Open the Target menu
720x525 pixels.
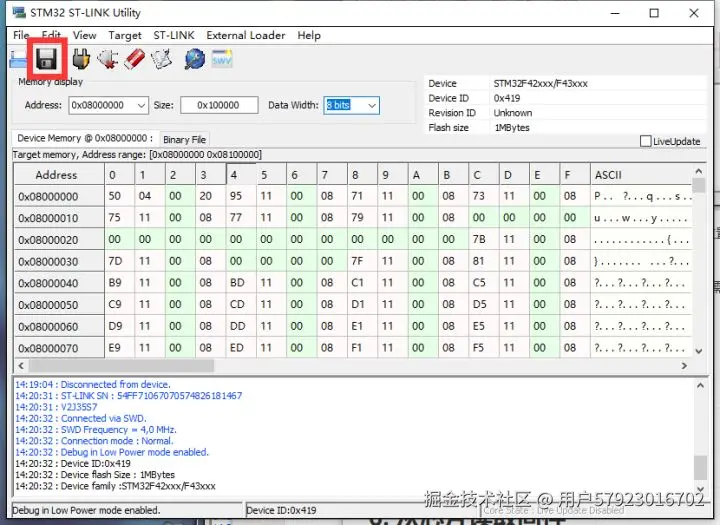124,35
